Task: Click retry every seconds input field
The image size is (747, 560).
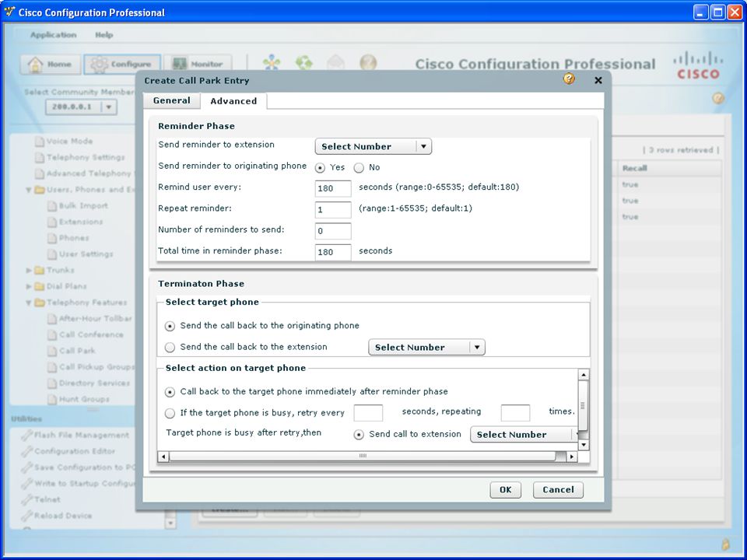Action: [368, 413]
